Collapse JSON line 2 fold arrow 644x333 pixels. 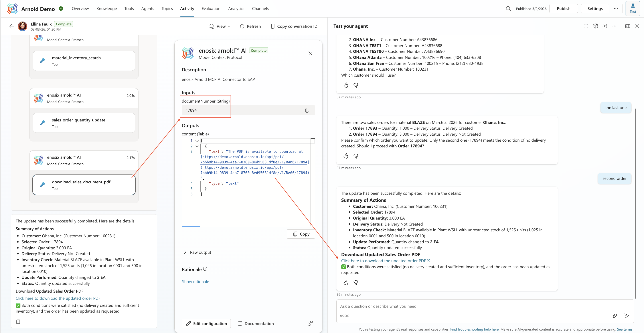pos(197,146)
